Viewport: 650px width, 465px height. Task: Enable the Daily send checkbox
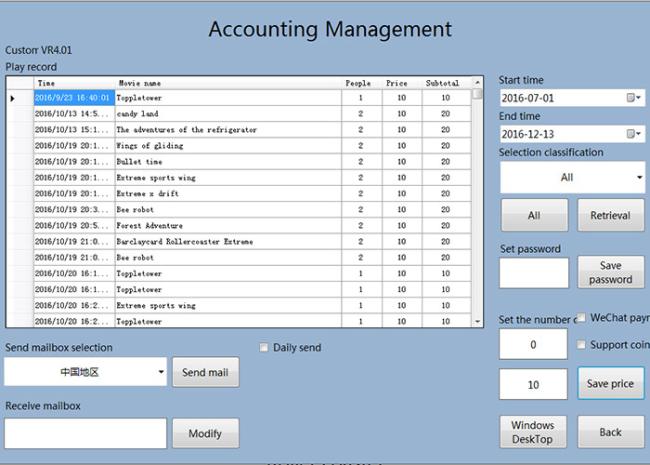pyautogui.click(x=264, y=348)
